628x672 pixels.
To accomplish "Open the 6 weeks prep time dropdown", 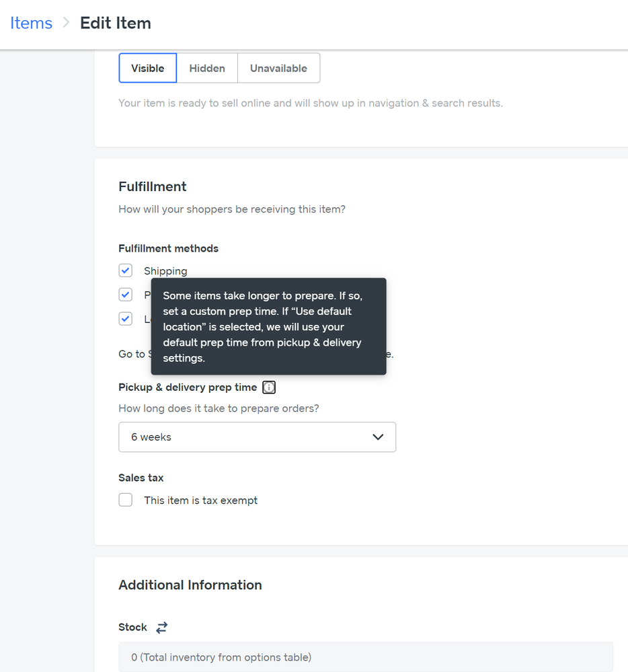I will pyautogui.click(x=258, y=437).
